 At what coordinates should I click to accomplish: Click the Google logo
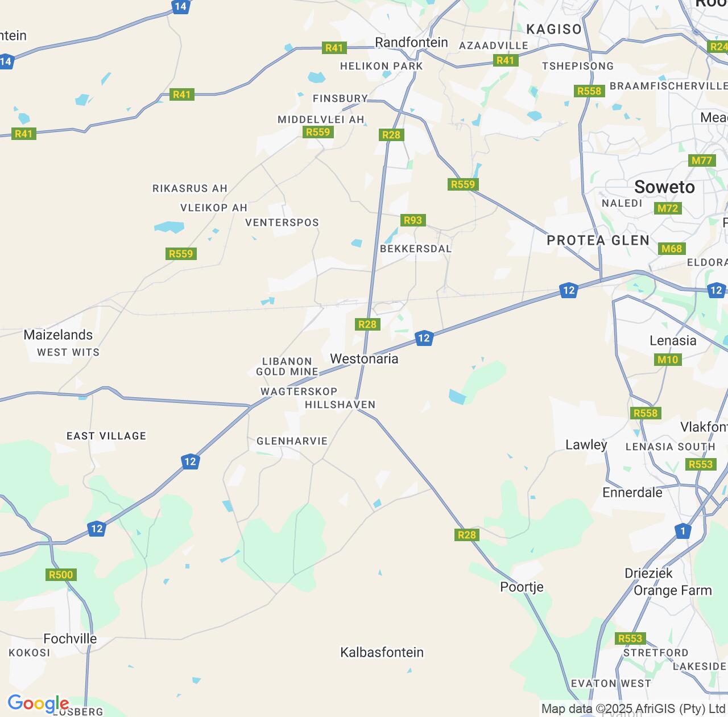point(38,704)
